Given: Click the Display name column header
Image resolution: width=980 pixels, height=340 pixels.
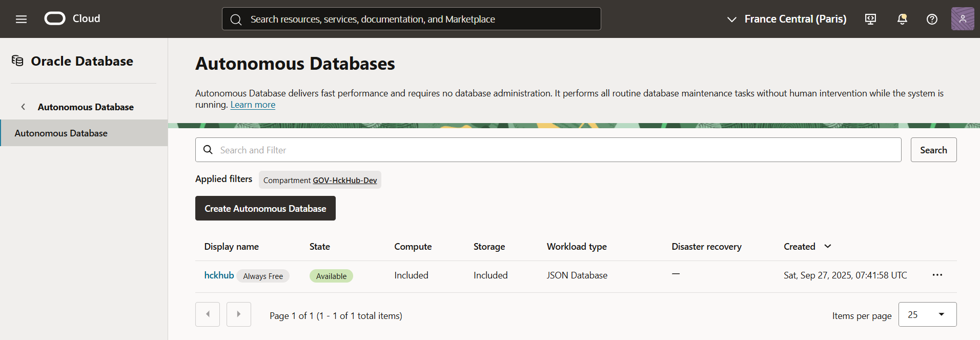Looking at the screenshot, I should pyautogui.click(x=231, y=247).
